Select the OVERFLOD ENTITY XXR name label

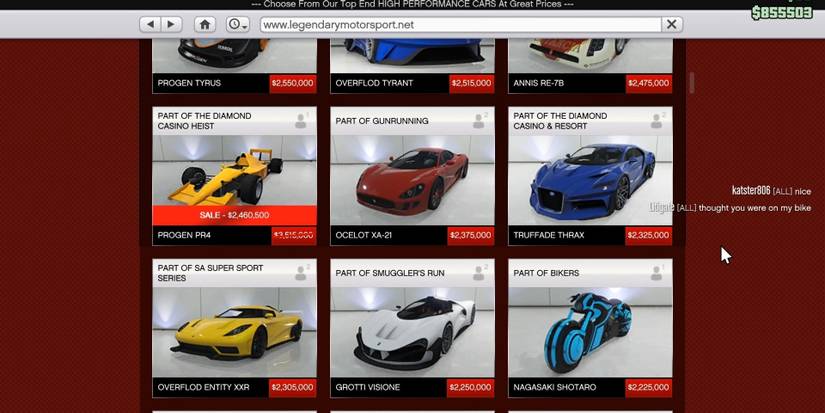tap(204, 387)
